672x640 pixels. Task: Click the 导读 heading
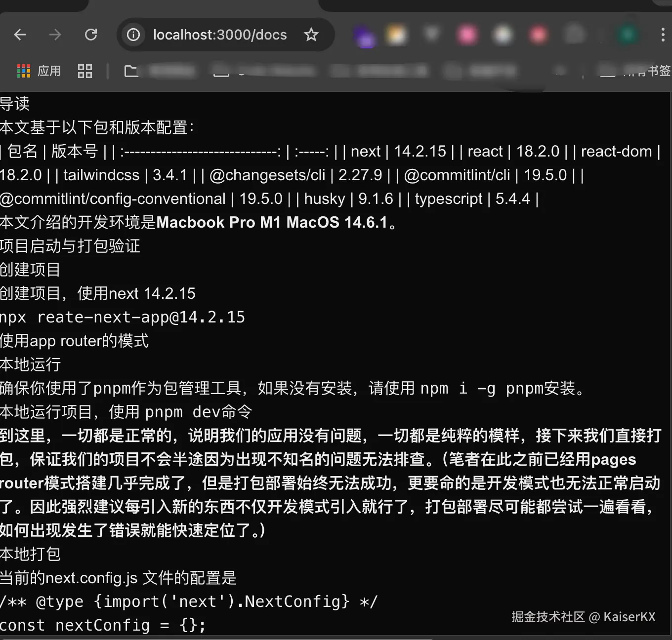click(x=15, y=104)
